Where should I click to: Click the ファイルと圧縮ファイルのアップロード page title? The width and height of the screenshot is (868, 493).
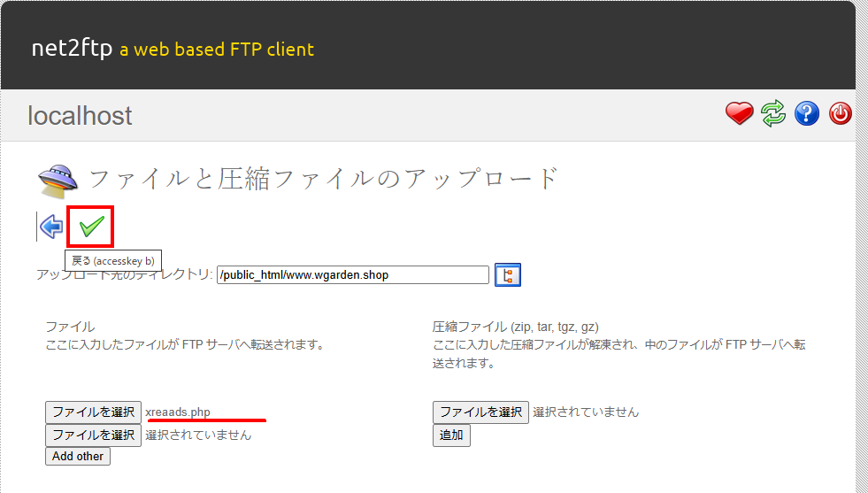click(324, 178)
